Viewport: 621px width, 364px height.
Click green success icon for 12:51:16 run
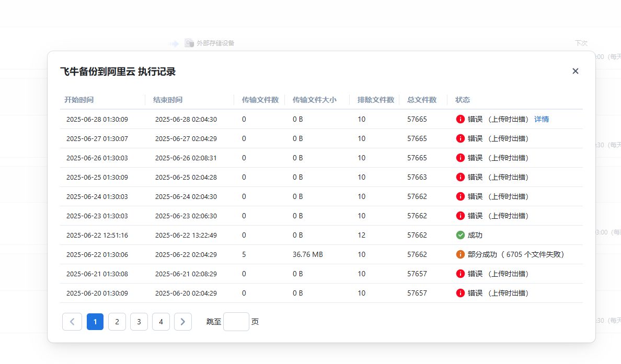(x=460, y=235)
